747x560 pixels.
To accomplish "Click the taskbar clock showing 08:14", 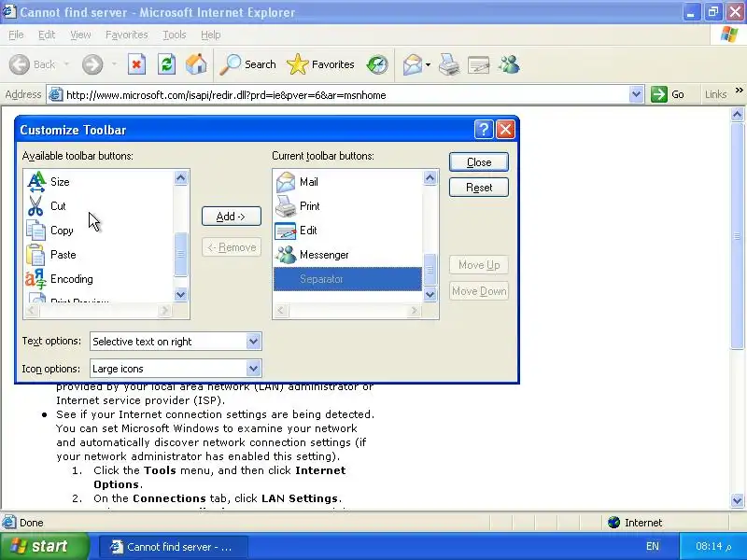I will click(x=712, y=546).
